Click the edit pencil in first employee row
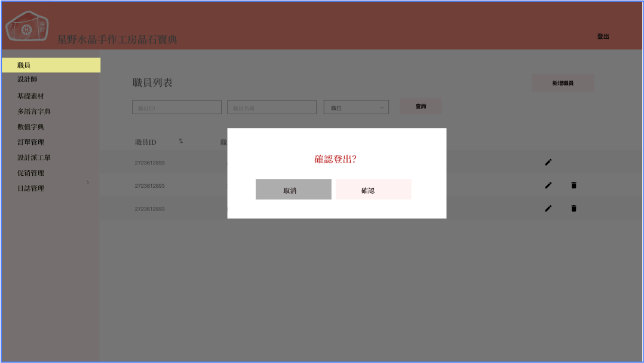This screenshot has height=363, width=644. 548,162
